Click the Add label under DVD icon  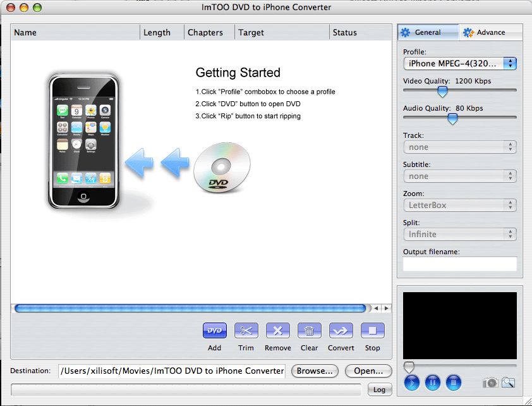click(214, 348)
